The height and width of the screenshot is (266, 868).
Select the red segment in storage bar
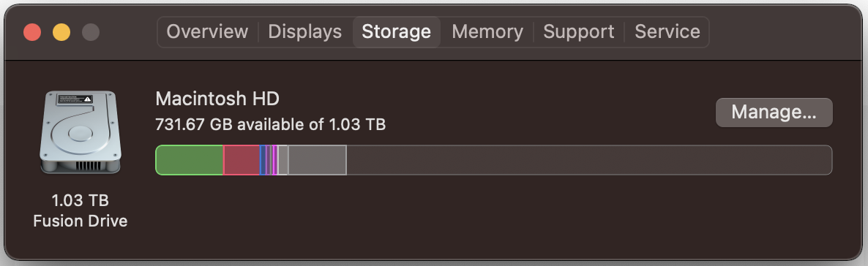coord(242,160)
